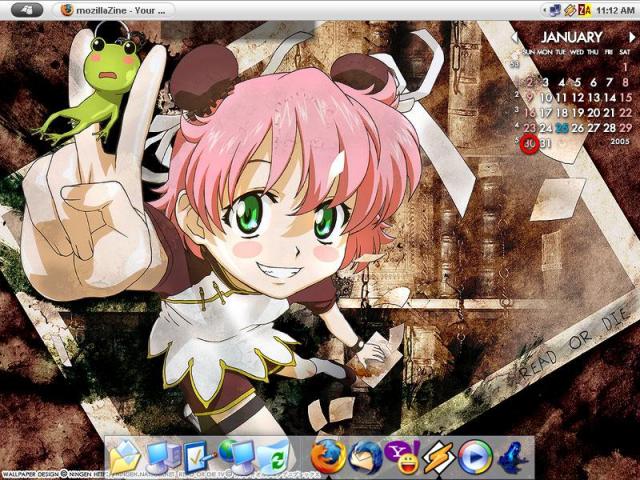Launch Yahoo Messenger from the dock

[x=402, y=457]
